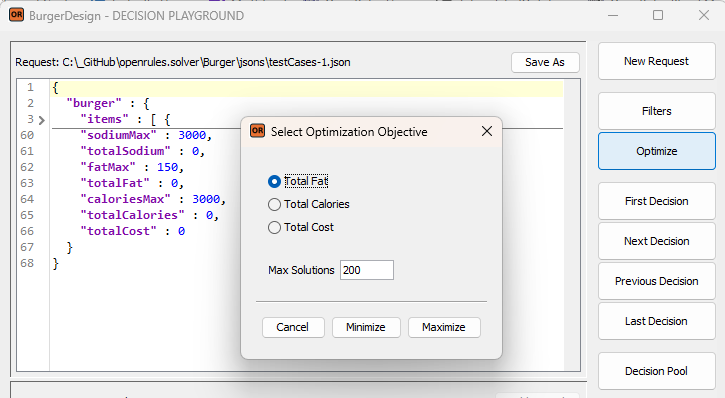
Task: Click the "totalSodium" key on line 61
Action: (x=125, y=151)
